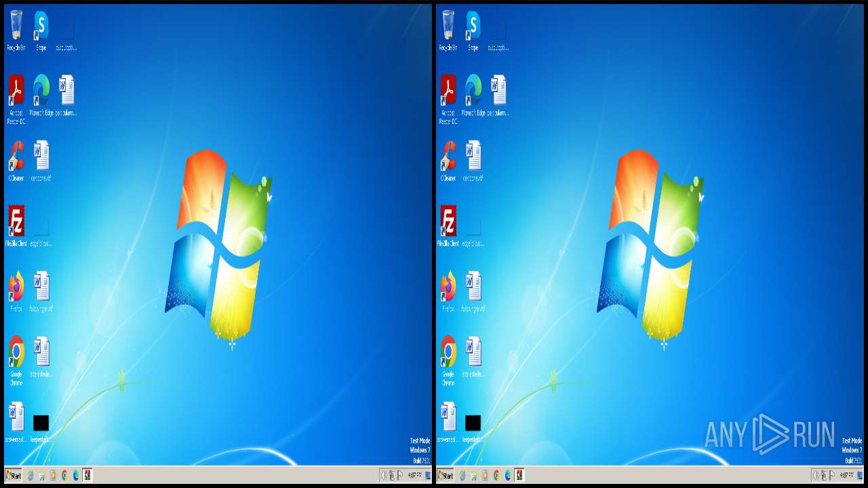868x488 pixels.
Task: Select blank file beside FileZilla, left desktop
Action: click(41, 231)
